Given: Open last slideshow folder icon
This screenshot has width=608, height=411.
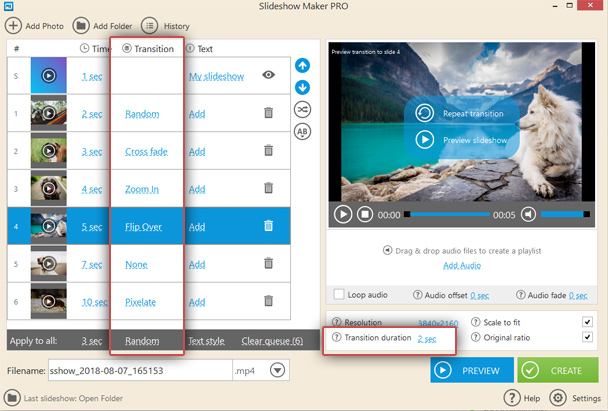Looking at the screenshot, I should (12, 398).
